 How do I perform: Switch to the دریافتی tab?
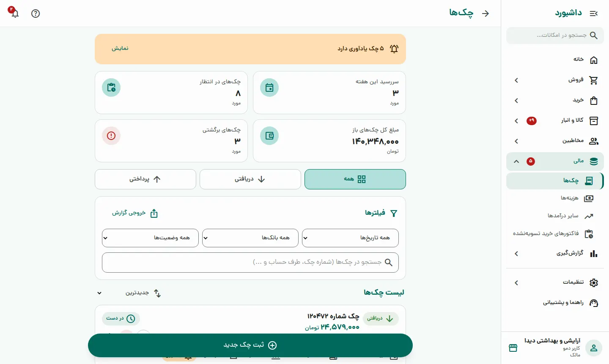click(250, 179)
